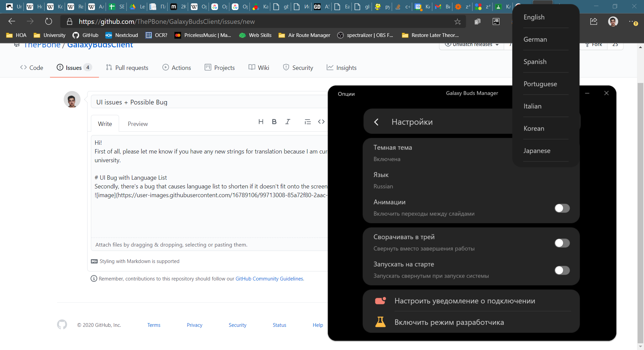644x350 pixels.
Task: Insert code with angle brackets icon
Action: (x=321, y=122)
